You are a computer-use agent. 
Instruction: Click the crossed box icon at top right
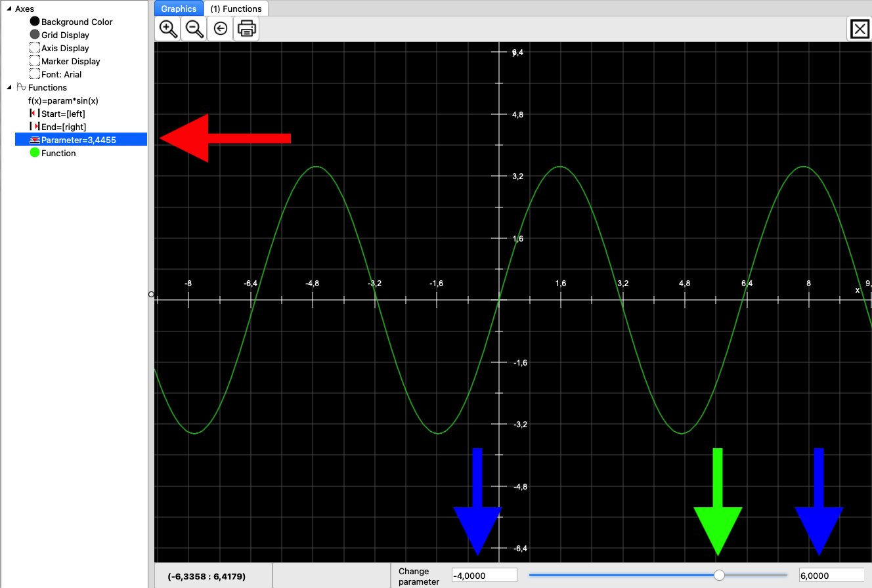859,29
